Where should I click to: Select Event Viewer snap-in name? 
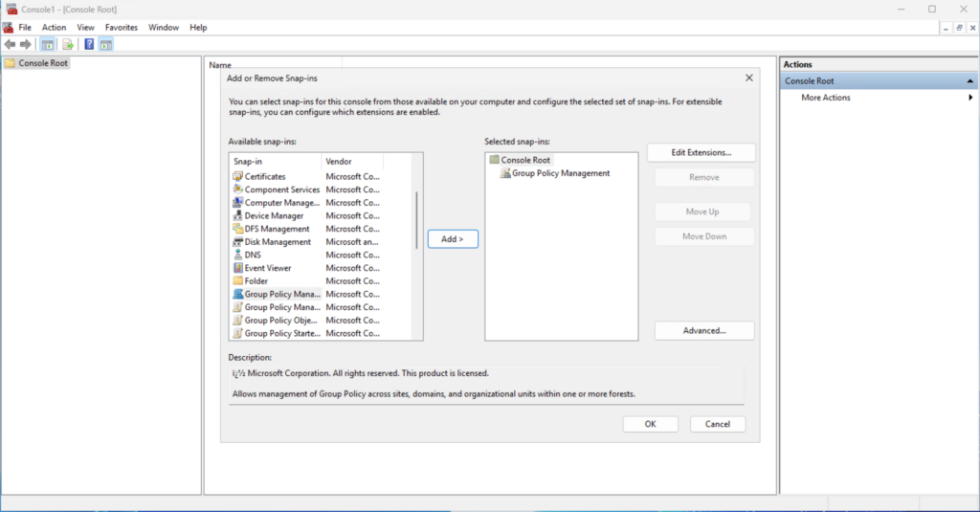pyautogui.click(x=268, y=268)
